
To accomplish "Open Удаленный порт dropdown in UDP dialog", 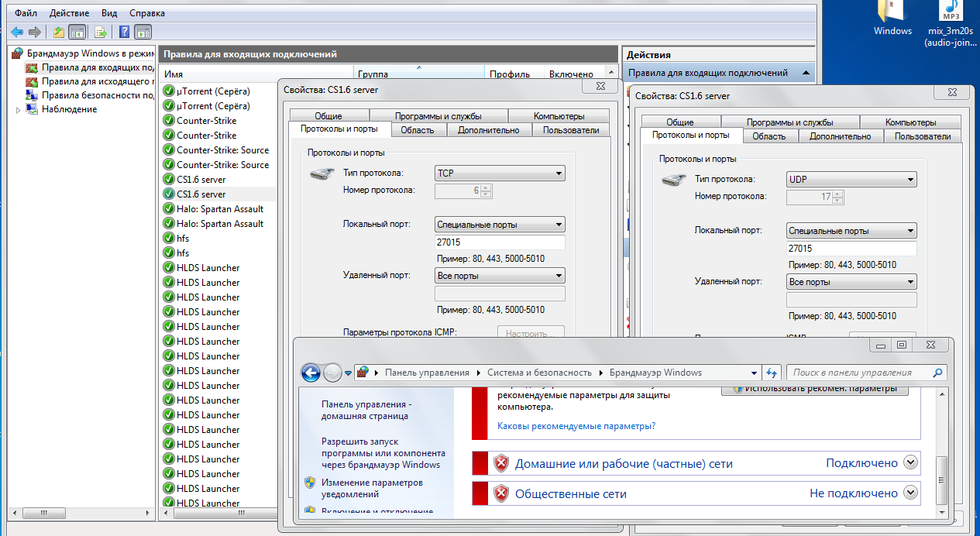I will (x=851, y=282).
